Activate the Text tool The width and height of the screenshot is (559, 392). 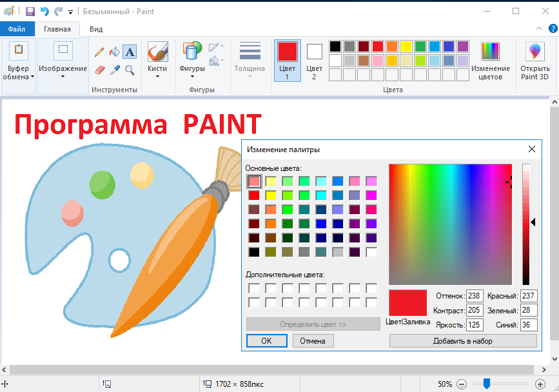point(130,52)
